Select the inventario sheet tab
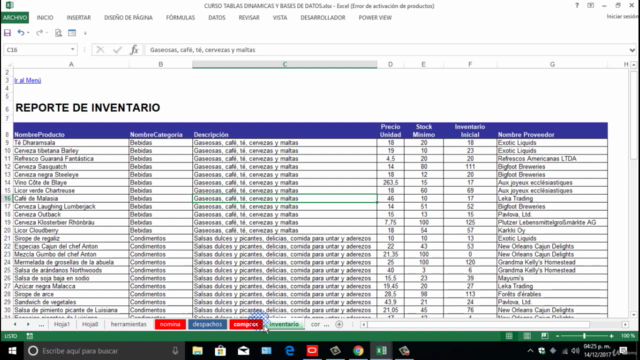640x360 pixels. (x=284, y=324)
